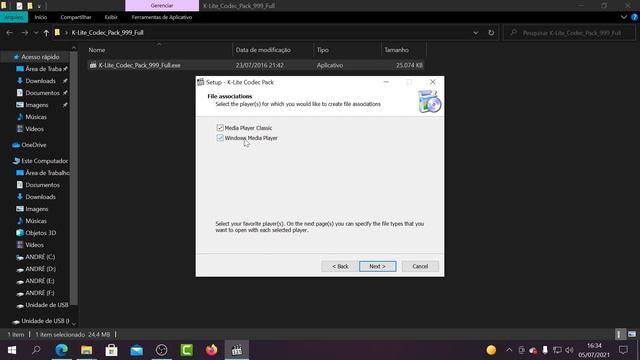This screenshot has height=360, width=640.
Task: Open the Compartilhar ribbon tab
Action: click(x=76, y=17)
